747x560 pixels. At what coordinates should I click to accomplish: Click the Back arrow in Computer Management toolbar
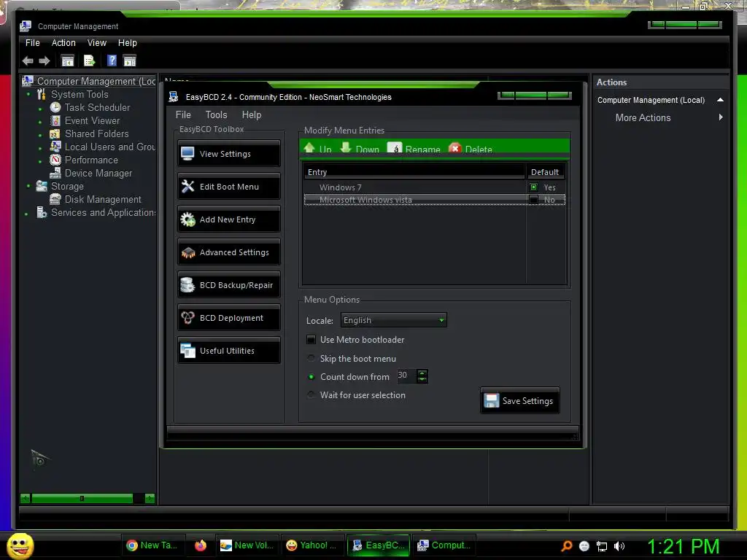pos(28,61)
